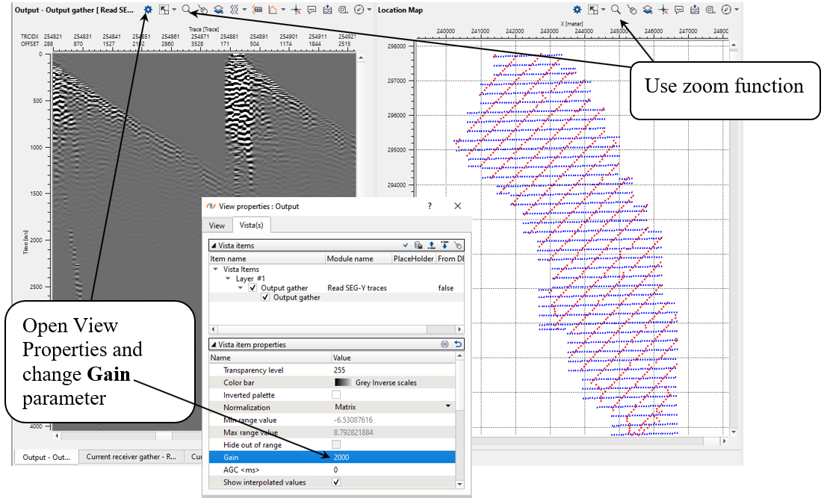Click move-down arrow icon in Vista items header
Screen dimensions: 824x504
pyautogui.click(x=444, y=245)
